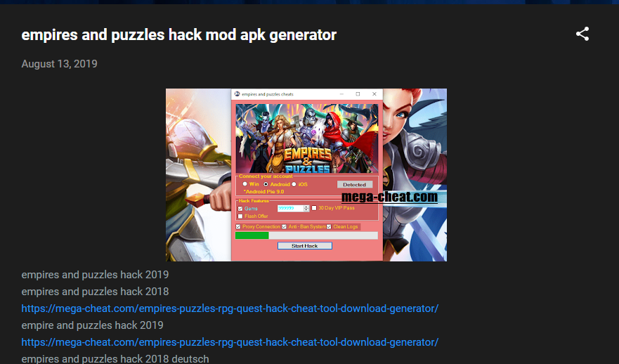Select the Win radio button

click(245, 184)
